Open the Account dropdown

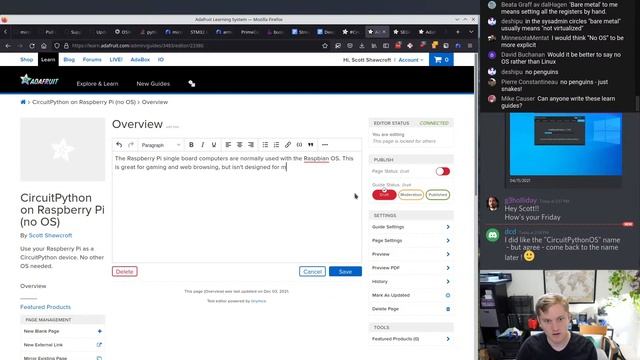(x=411, y=60)
